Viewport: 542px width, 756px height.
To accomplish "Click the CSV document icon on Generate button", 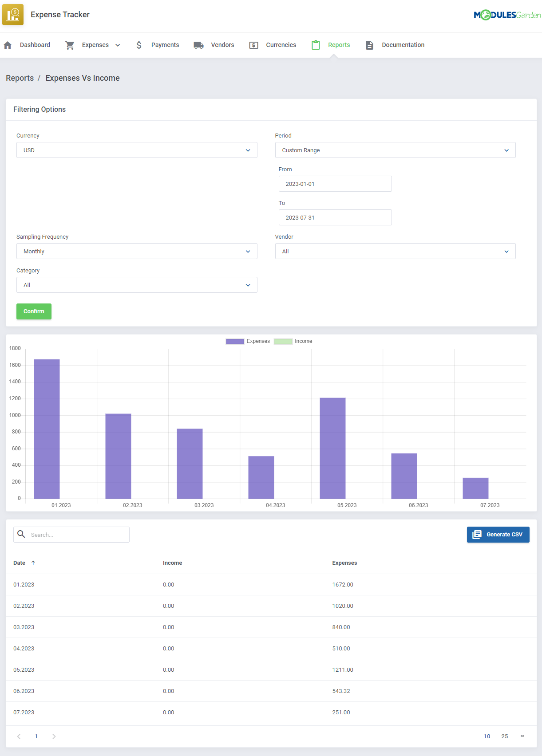I will tap(477, 535).
